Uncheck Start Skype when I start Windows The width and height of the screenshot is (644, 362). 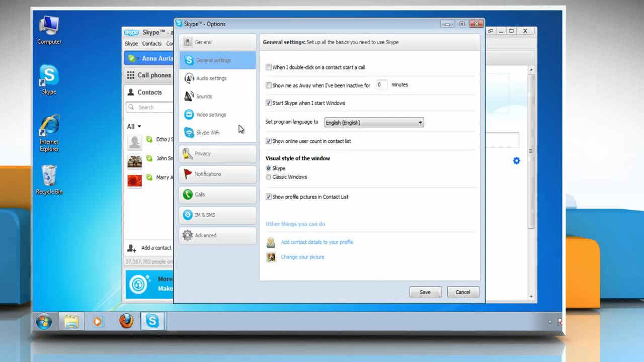[x=269, y=103]
